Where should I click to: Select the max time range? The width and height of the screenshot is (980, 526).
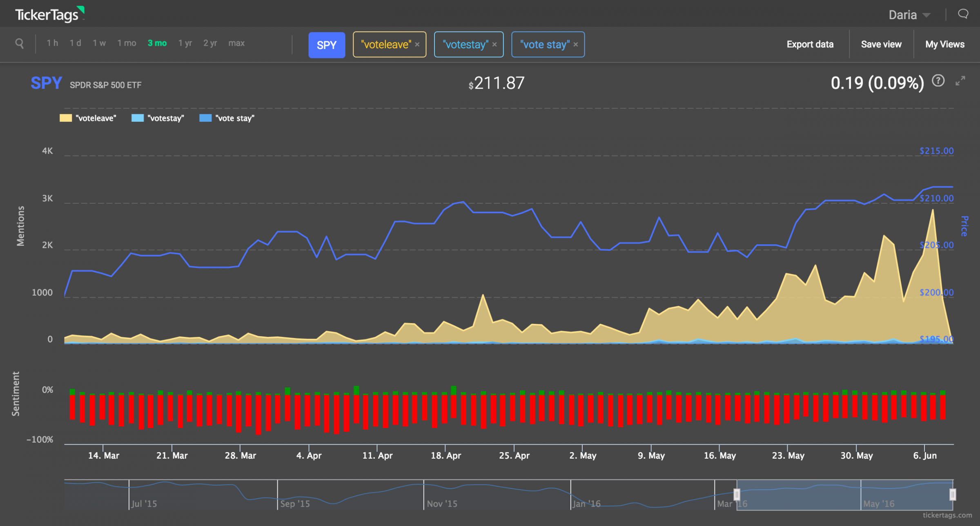point(236,43)
